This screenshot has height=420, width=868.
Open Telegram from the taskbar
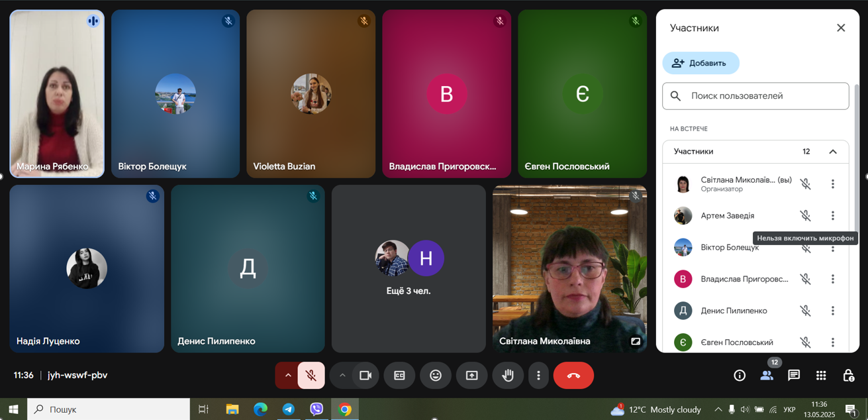[x=289, y=409]
